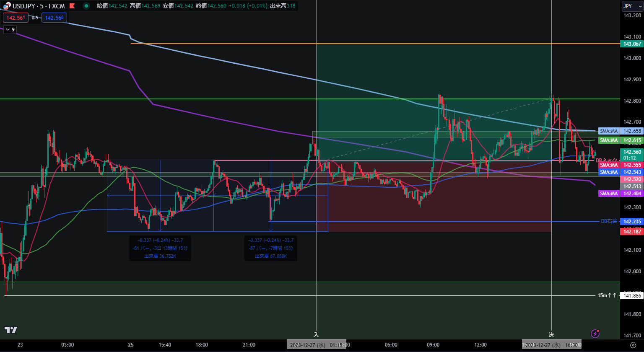Viewport: 644px width, 352px height.
Task: Click the DB右谷 price label at 142.235
Action: 631,221
